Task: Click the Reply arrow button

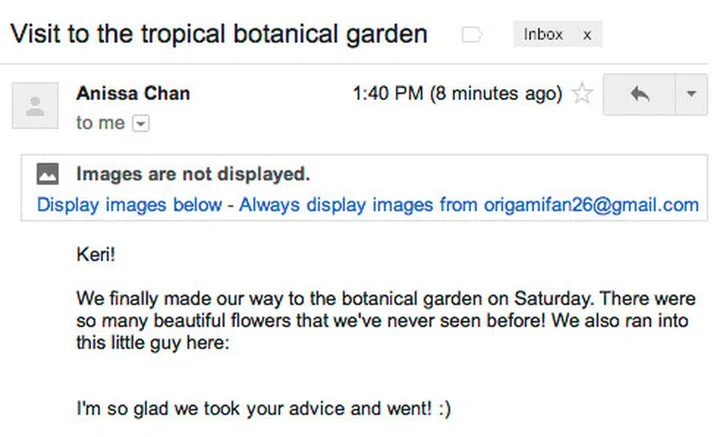Action: pos(640,94)
